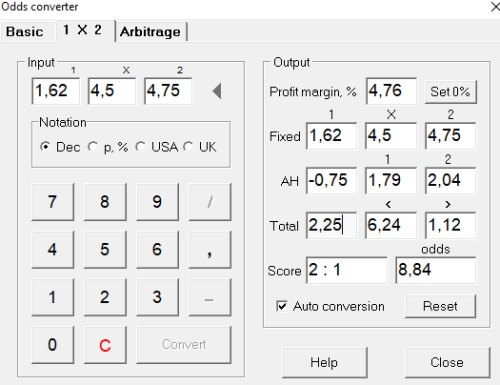Click the Close button
Screen dimensions: 500x385
coord(447,362)
